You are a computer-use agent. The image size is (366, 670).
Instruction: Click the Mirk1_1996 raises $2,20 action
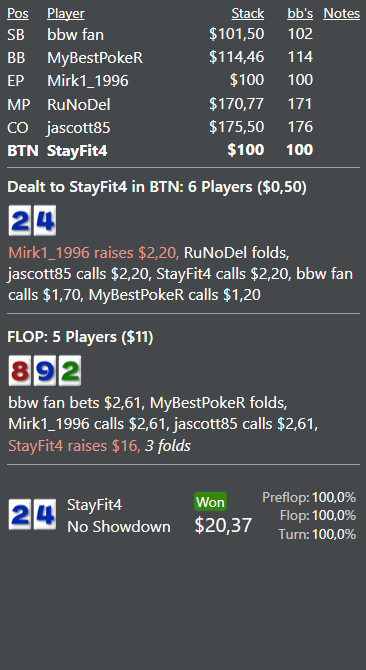point(94,253)
